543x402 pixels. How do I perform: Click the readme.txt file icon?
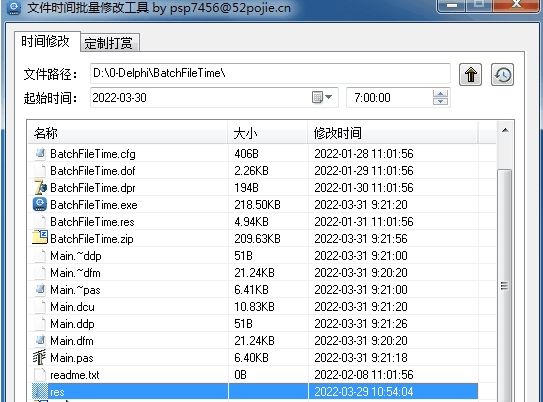pos(40,374)
